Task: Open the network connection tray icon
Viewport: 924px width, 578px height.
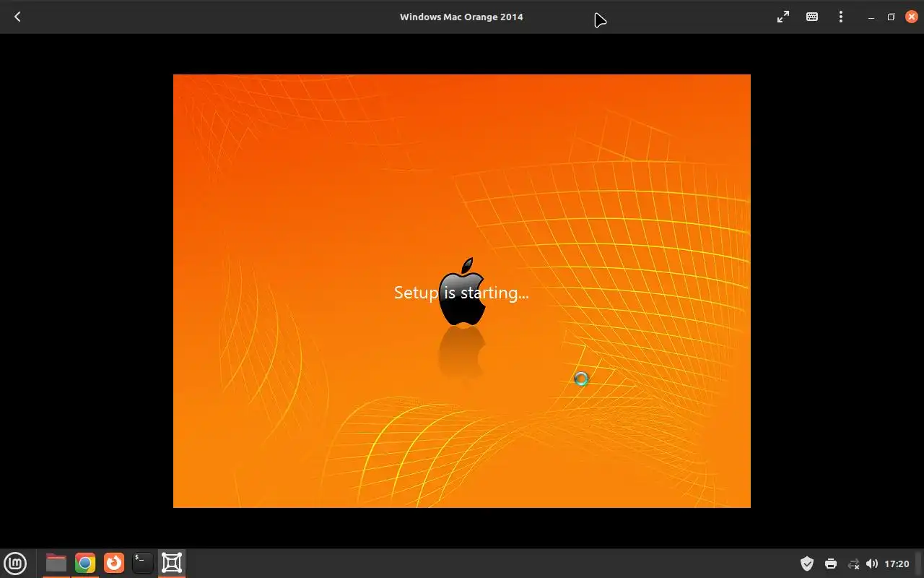Action: [853, 564]
